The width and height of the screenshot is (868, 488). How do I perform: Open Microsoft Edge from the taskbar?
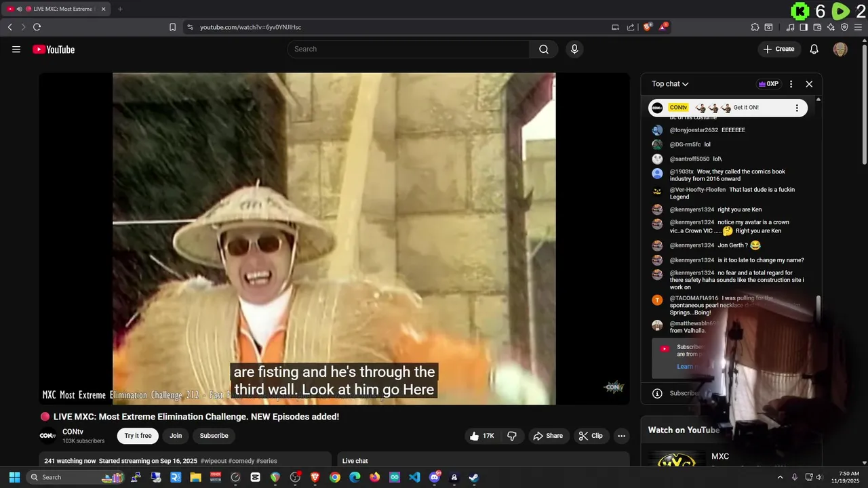(355, 477)
